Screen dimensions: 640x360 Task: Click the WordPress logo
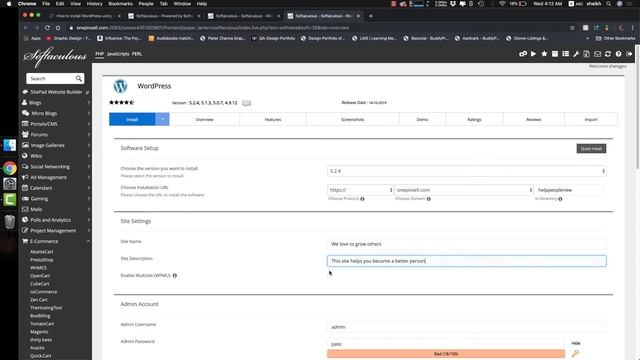click(120, 86)
